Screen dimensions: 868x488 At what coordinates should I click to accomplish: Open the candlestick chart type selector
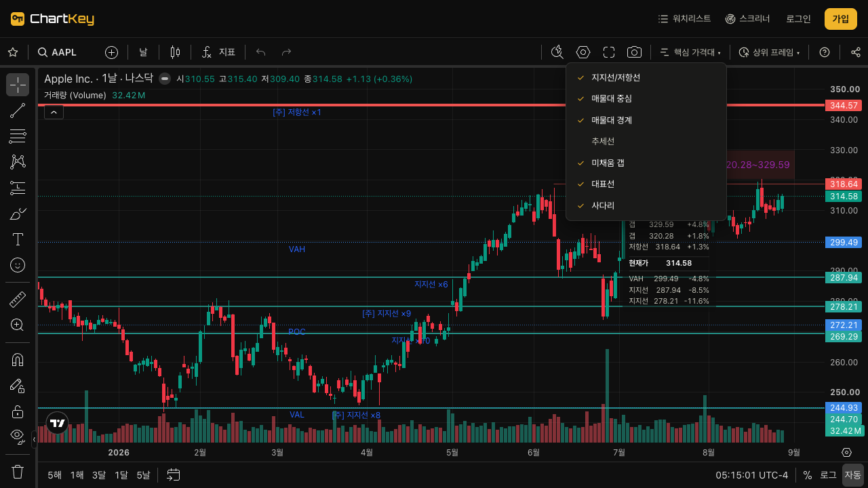(x=175, y=52)
